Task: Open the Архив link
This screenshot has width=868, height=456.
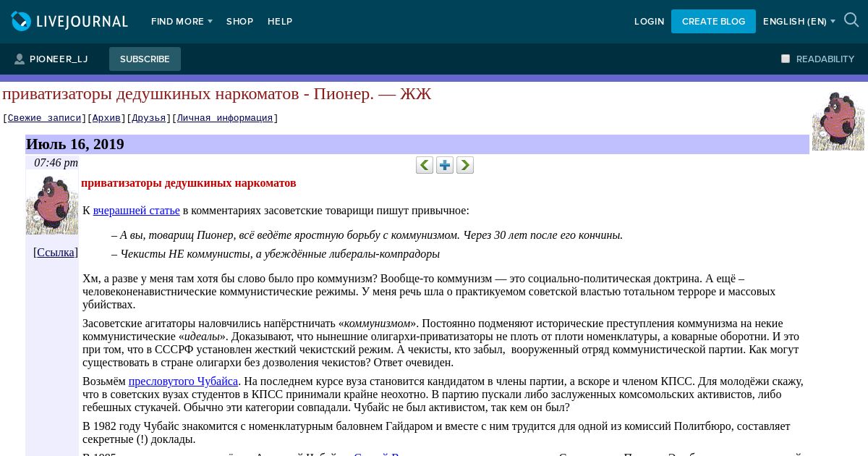Action: [106, 118]
